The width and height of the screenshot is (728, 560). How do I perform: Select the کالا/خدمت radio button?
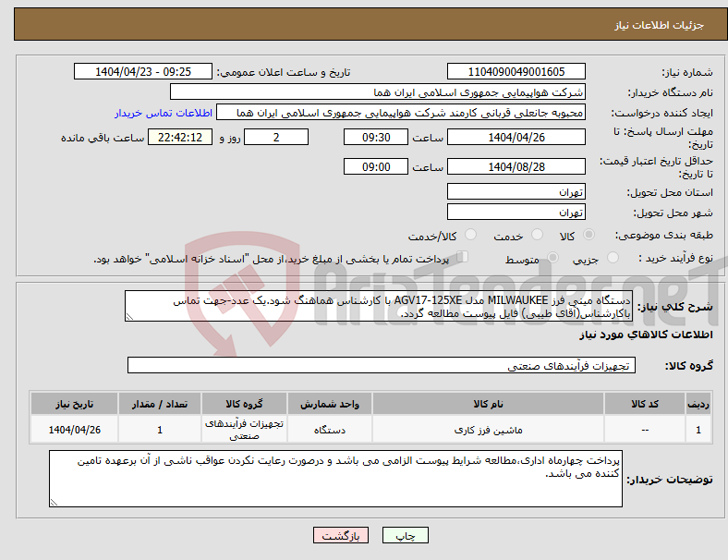471,235
